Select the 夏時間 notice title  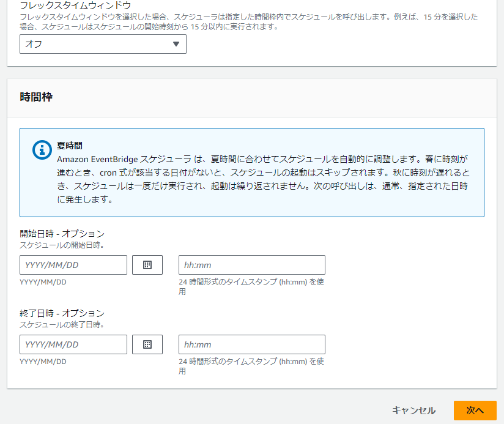tap(70, 146)
